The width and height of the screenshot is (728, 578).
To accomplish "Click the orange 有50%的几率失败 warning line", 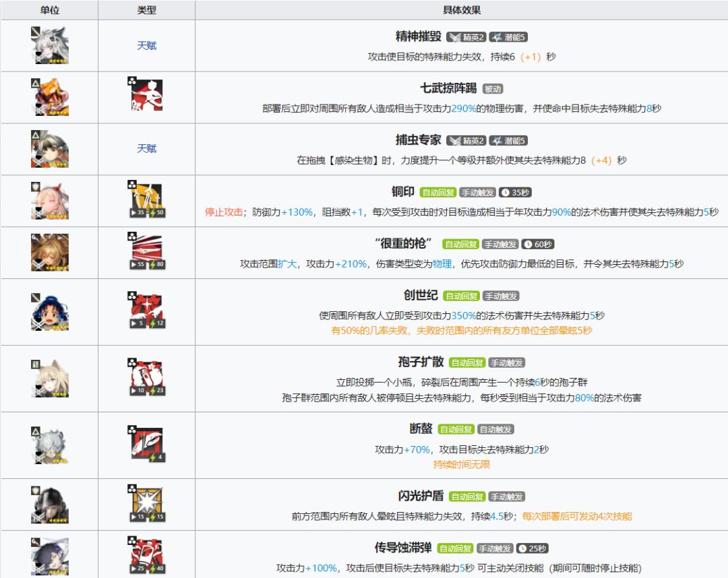I will pyautogui.click(x=462, y=331).
